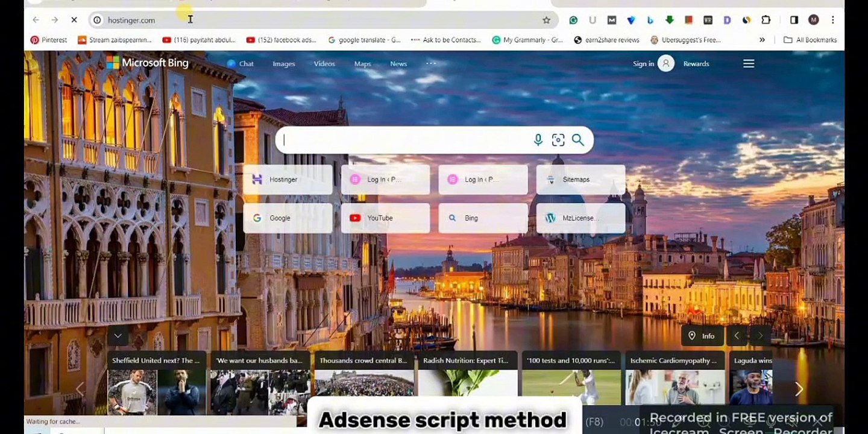
Task: Open the purple D extension icon
Action: coord(728,20)
